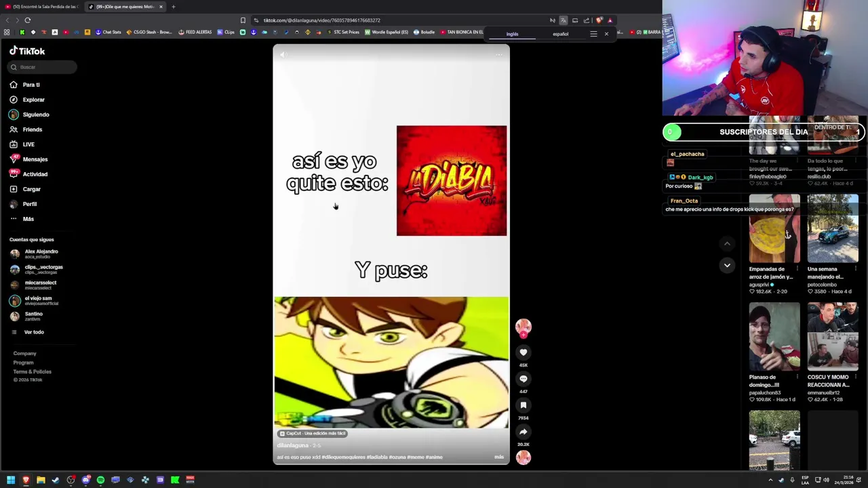The height and width of the screenshot is (488, 868).
Task: Bookmark this page icon
Action: [243, 20]
